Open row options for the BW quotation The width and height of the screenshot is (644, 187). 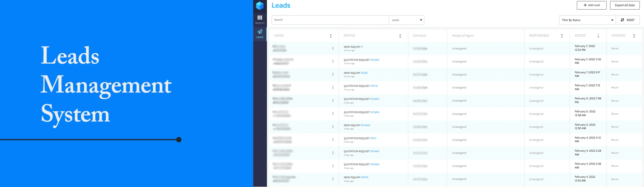click(x=333, y=140)
